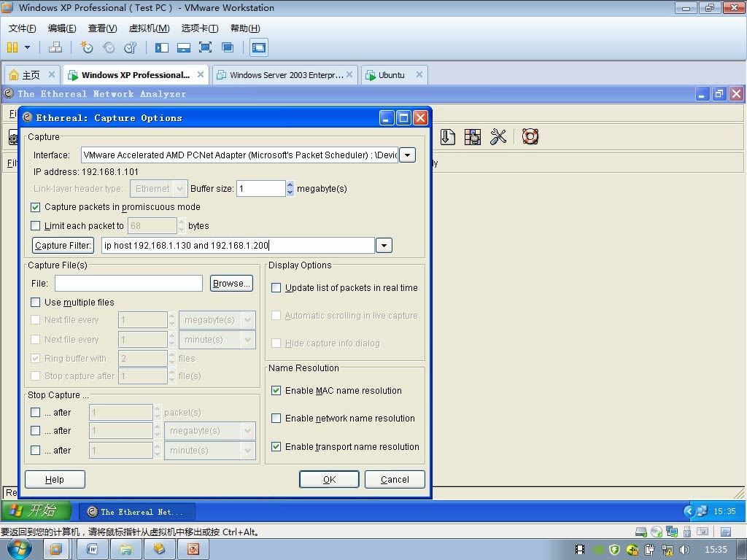Viewport: 747px width, 560px height.
Task: Open the VMware snapshot manager
Action: [x=131, y=47]
